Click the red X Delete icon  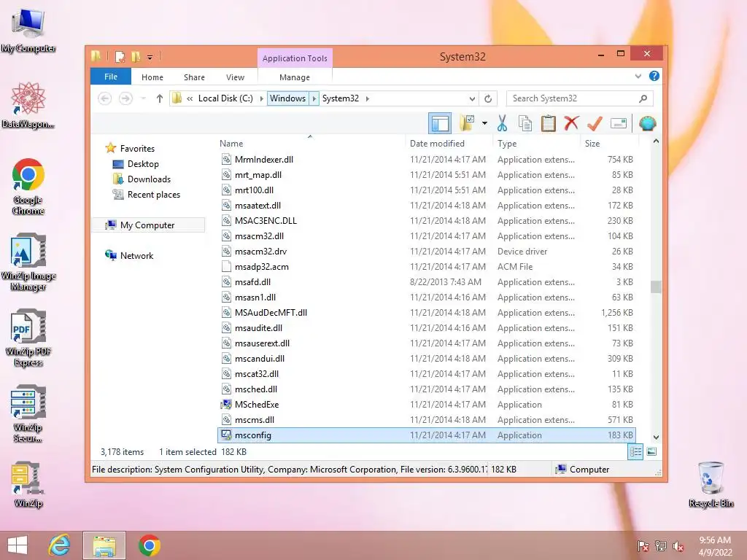[571, 123]
